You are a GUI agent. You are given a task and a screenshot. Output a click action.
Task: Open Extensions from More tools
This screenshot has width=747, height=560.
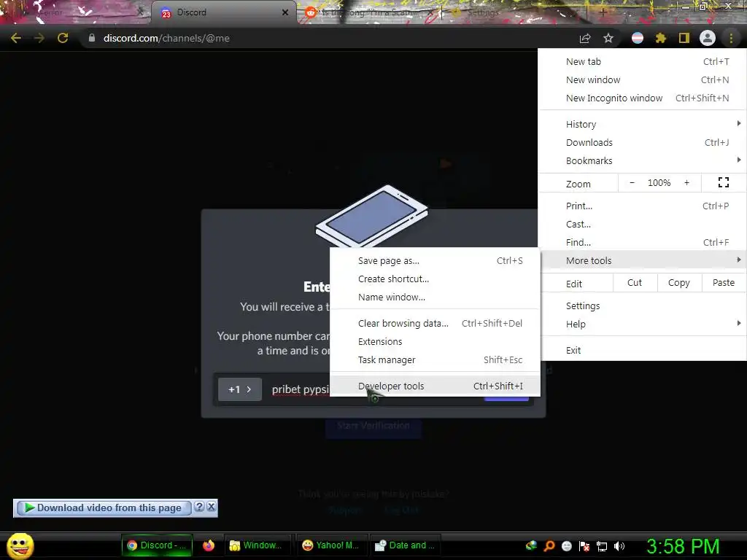click(435, 341)
